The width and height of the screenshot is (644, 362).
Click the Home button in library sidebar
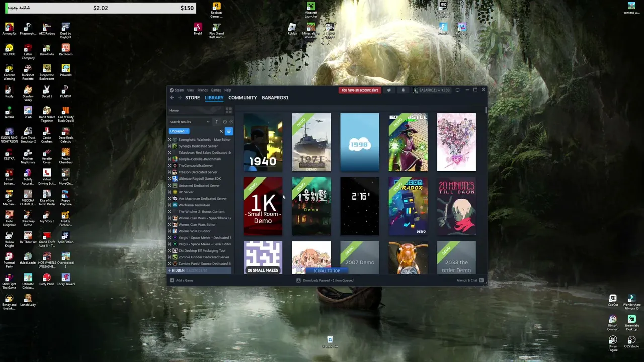[174, 110]
